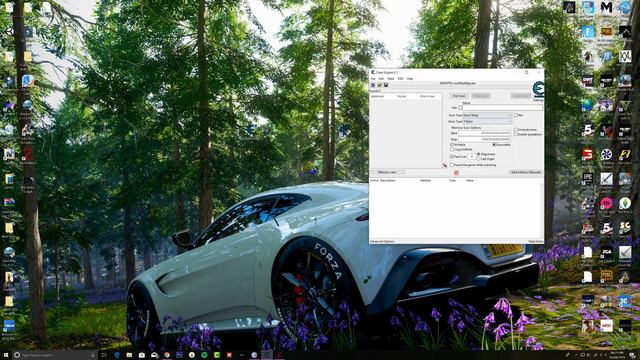Open Cheat Engine Settings logo button
Screen dimensions: 640x360
pyautogui.click(x=538, y=91)
